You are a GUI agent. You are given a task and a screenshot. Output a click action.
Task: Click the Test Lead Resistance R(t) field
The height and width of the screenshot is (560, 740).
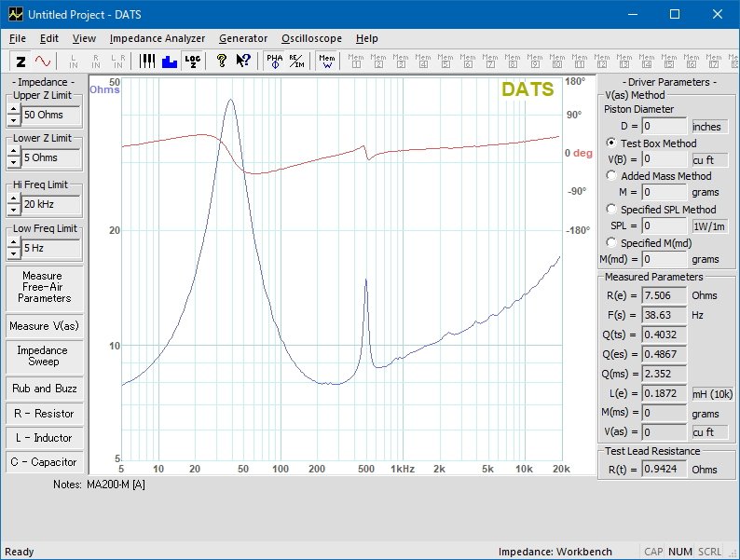click(664, 469)
